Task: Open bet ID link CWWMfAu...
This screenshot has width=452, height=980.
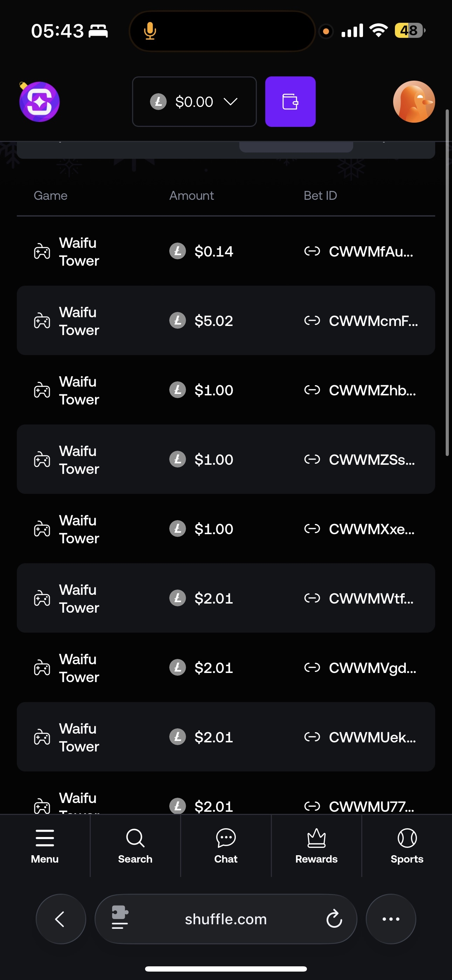Action: 371,251
